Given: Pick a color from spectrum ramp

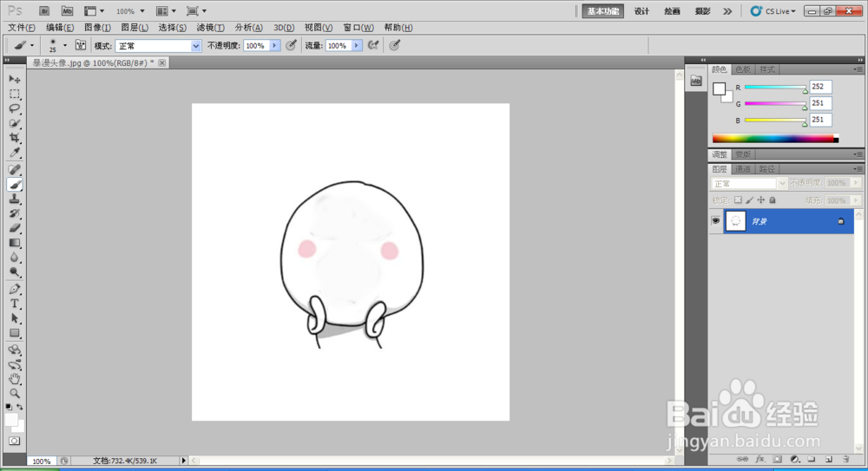Looking at the screenshot, I should pos(775,139).
